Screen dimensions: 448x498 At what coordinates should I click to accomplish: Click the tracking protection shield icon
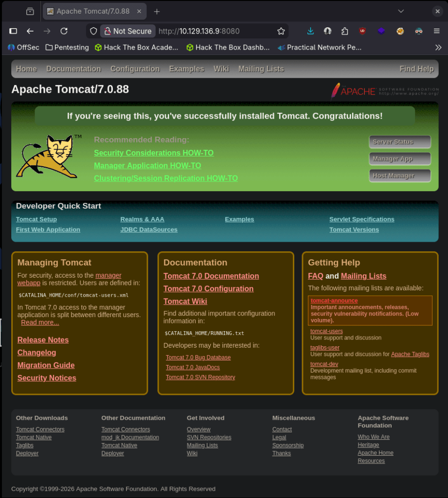[93, 31]
